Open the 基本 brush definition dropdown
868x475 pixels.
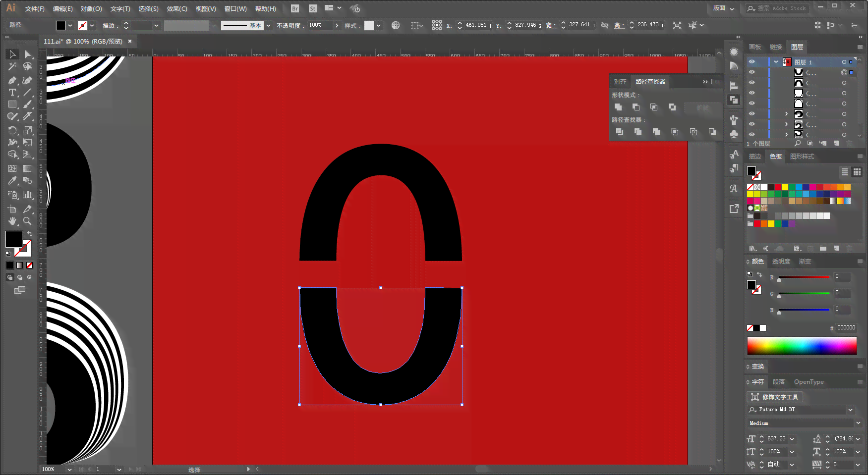pyautogui.click(x=268, y=25)
